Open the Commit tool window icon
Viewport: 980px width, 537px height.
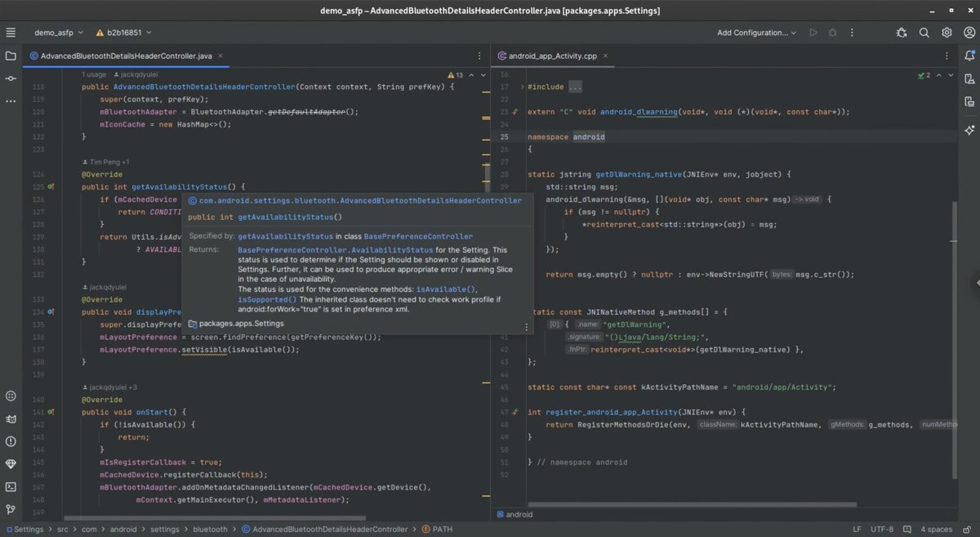11,78
